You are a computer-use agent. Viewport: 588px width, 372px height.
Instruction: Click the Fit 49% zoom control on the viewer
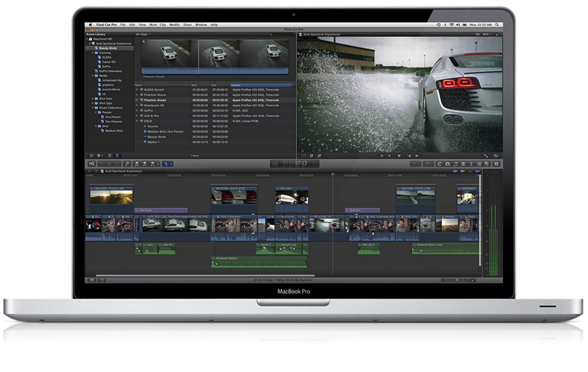(x=484, y=34)
